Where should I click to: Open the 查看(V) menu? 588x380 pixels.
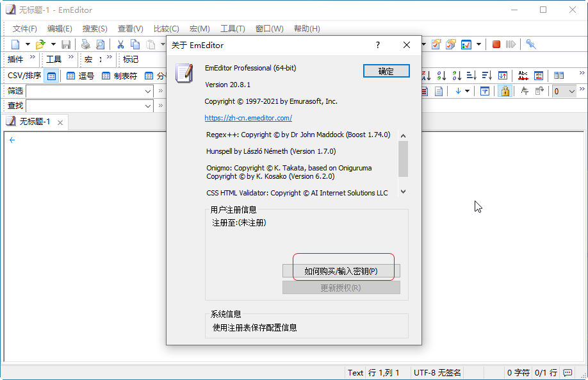[131, 29]
